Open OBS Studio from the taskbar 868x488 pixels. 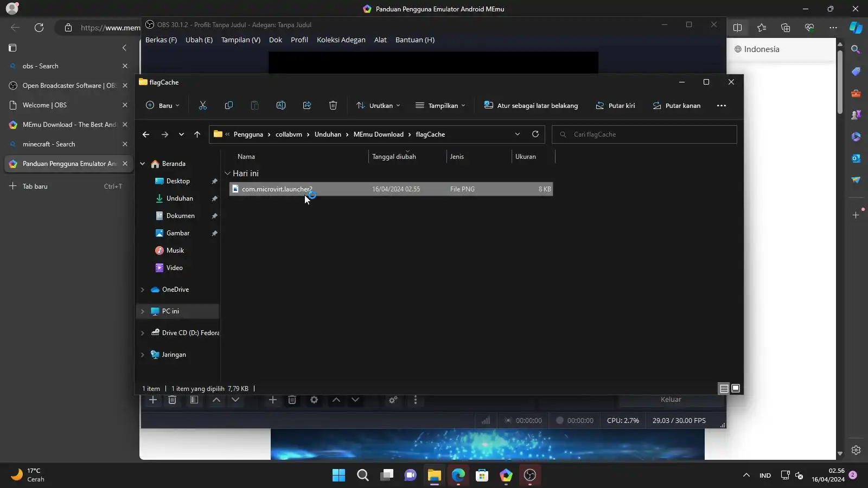tap(530, 476)
